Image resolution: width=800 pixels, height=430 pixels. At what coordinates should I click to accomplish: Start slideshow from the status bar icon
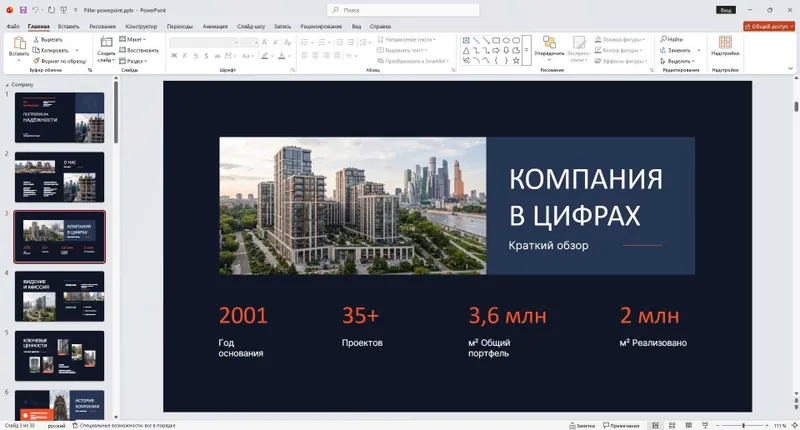coord(705,425)
